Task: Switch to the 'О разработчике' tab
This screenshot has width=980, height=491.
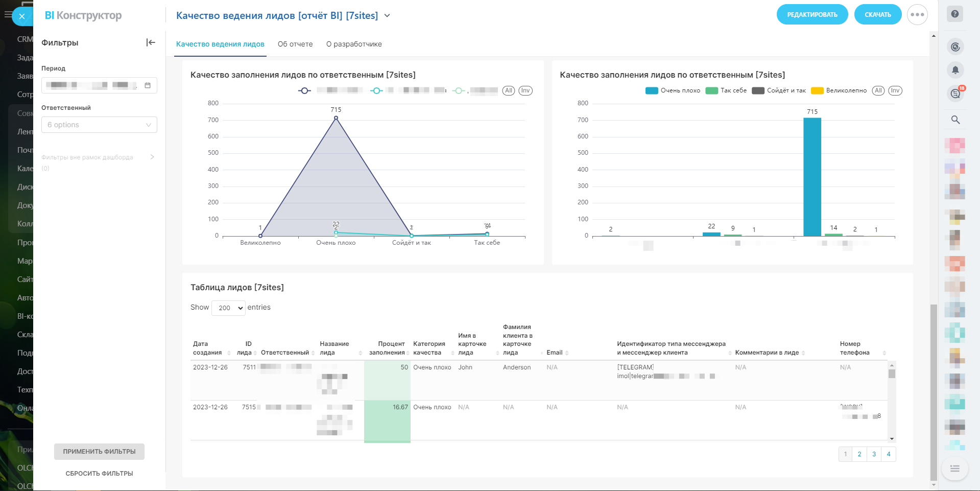Action: tap(354, 44)
